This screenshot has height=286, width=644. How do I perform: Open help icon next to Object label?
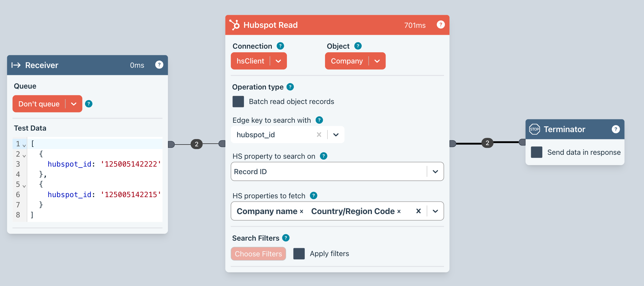[x=358, y=46]
